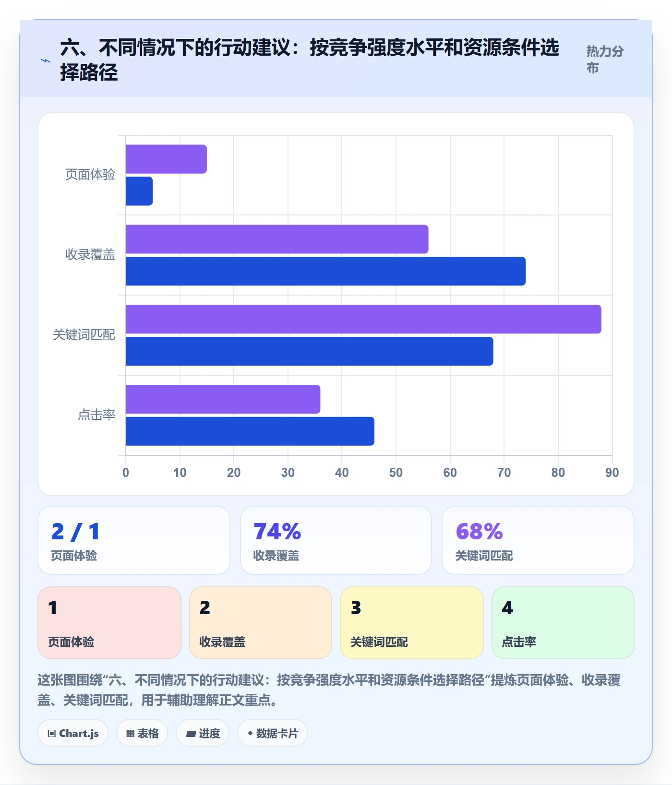Image resolution: width=672 pixels, height=785 pixels.
Task: Click the 热力分布 label in the header
Action: point(605,59)
